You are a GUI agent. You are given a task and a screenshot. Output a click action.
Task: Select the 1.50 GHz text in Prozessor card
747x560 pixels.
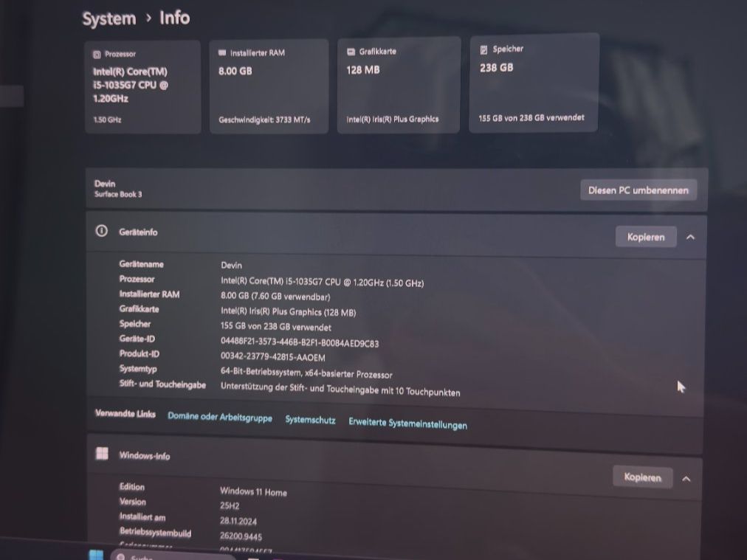[107, 120]
